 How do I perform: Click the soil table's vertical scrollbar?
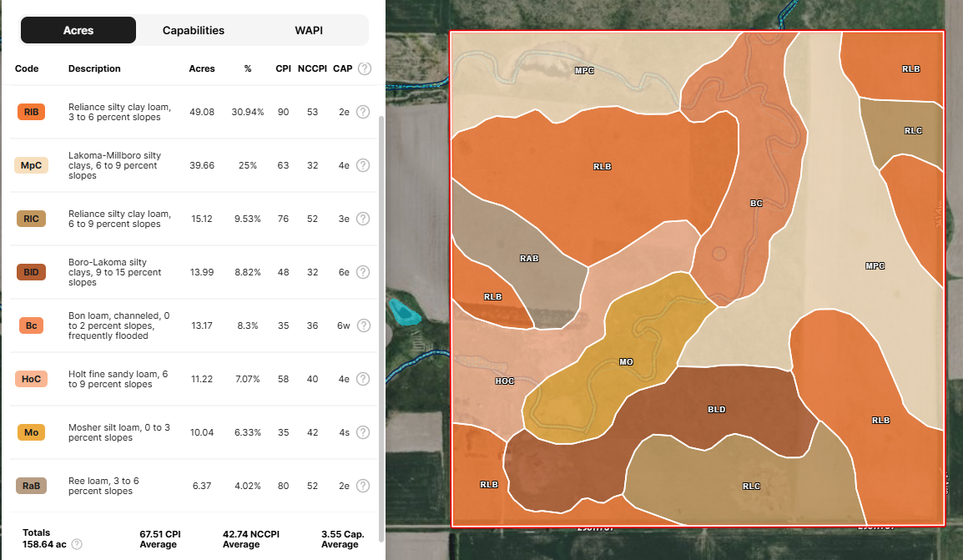click(381, 329)
